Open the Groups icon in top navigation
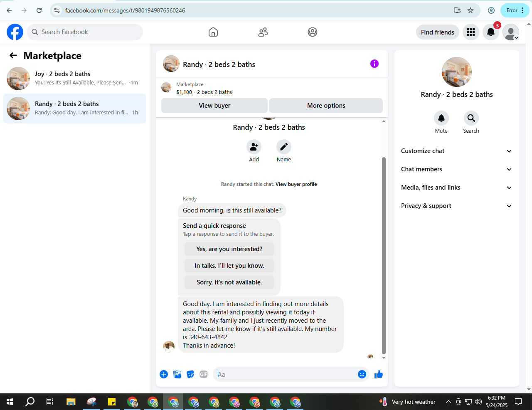532x410 pixels. 313,32
